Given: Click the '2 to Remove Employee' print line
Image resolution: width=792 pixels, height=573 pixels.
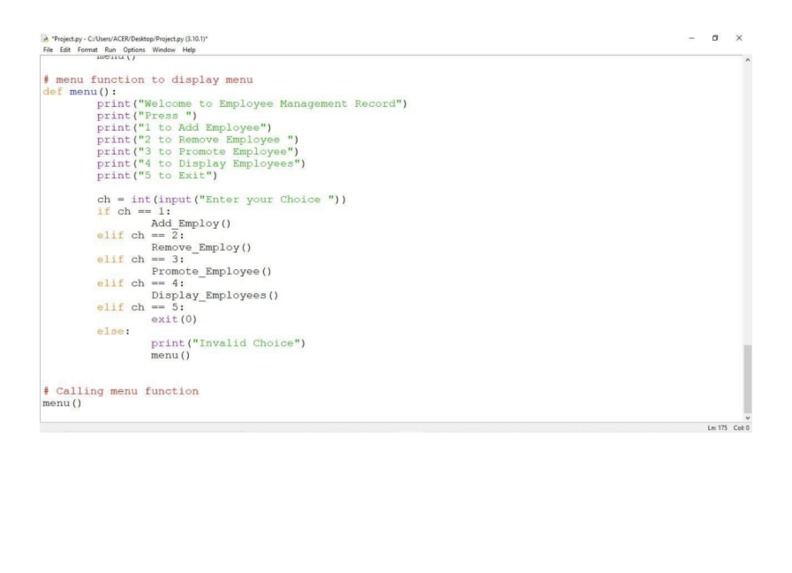Looking at the screenshot, I should (x=198, y=139).
